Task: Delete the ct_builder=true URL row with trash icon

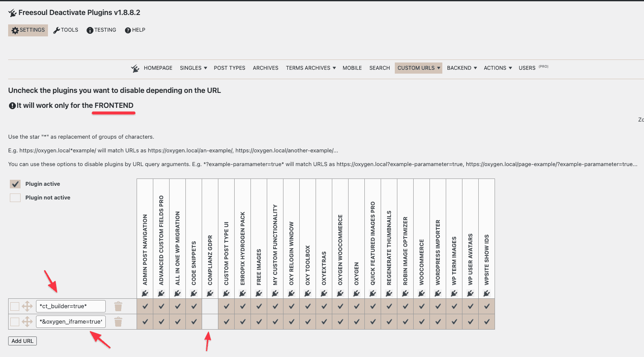Action: pyautogui.click(x=119, y=306)
